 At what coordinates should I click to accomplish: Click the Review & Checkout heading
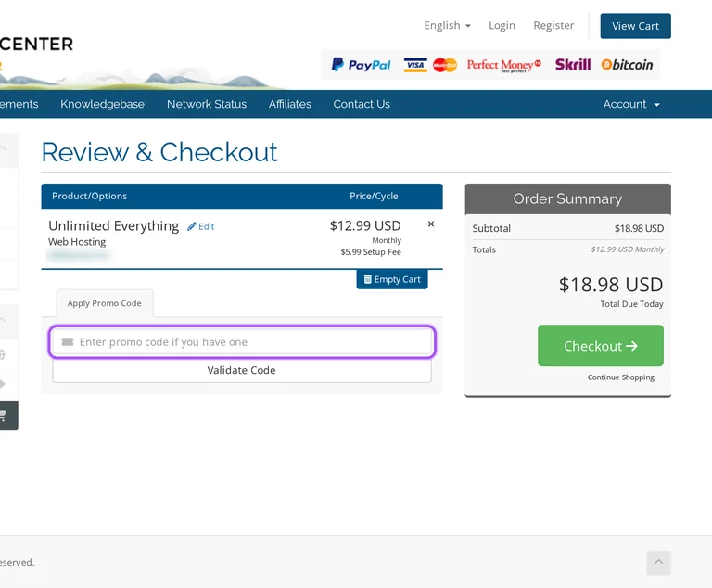[x=159, y=152]
